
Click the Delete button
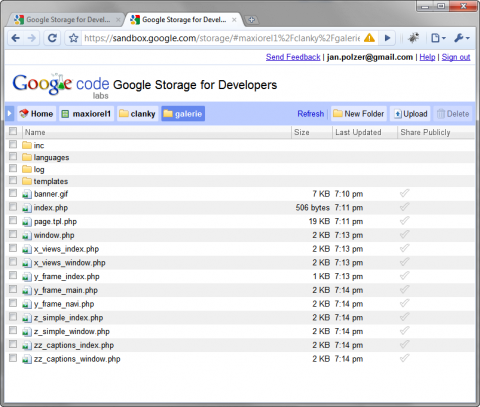[453, 114]
